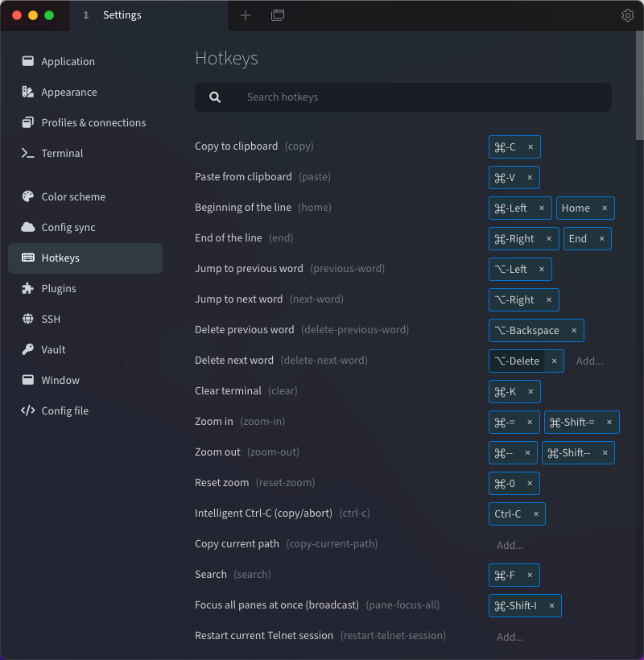Open Profiles & connections settings
The height and width of the screenshot is (660, 644).
[x=93, y=122]
